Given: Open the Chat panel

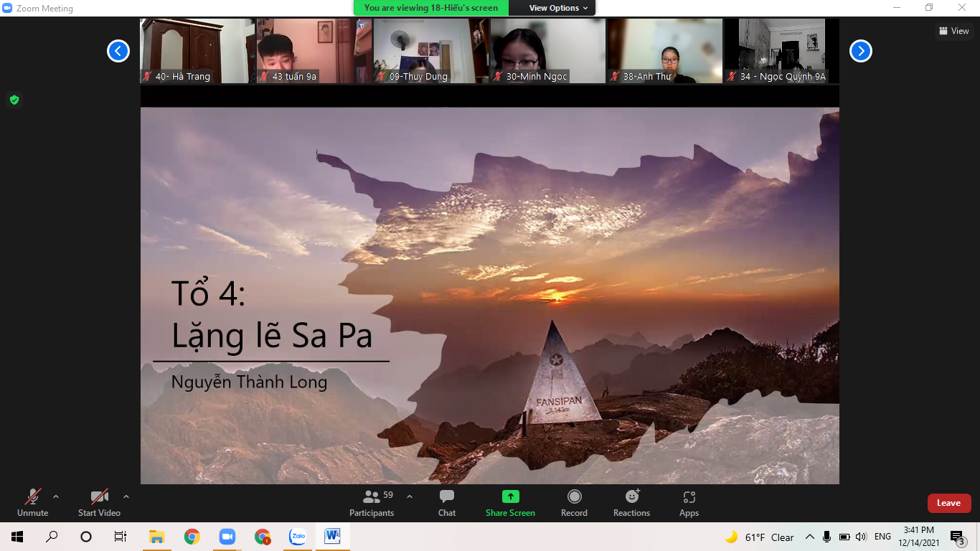Looking at the screenshot, I should (x=446, y=502).
